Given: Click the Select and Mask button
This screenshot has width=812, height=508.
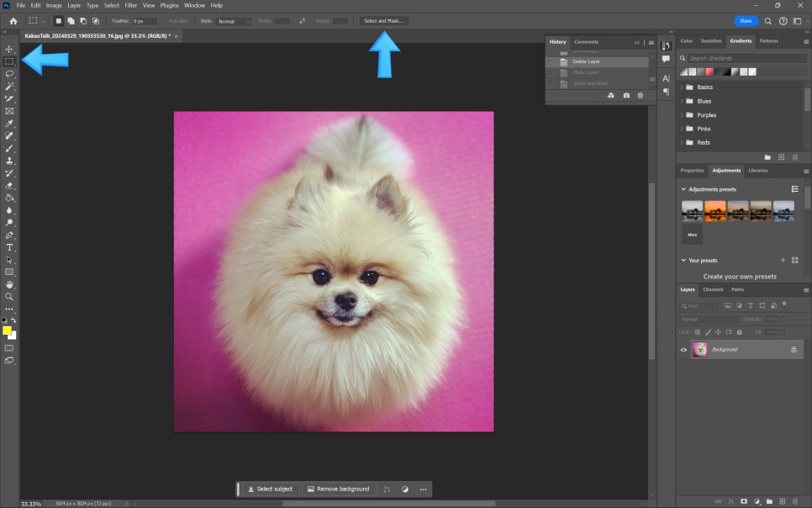Looking at the screenshot, I should coord(384,21).
